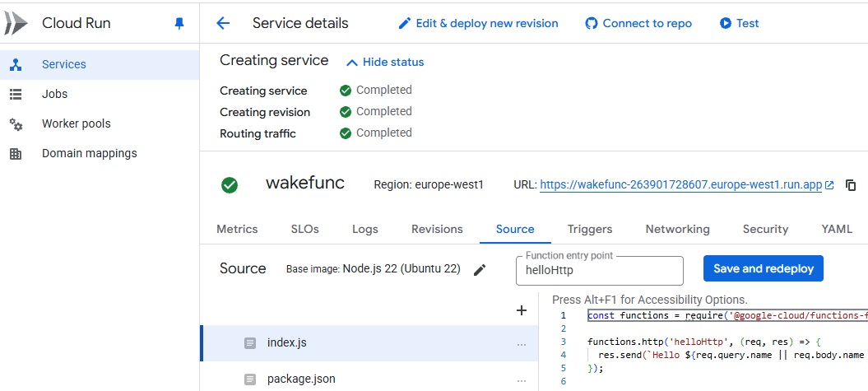Select index.js in the file list
This screenshot has height=391, width=868.
point(369,343)
